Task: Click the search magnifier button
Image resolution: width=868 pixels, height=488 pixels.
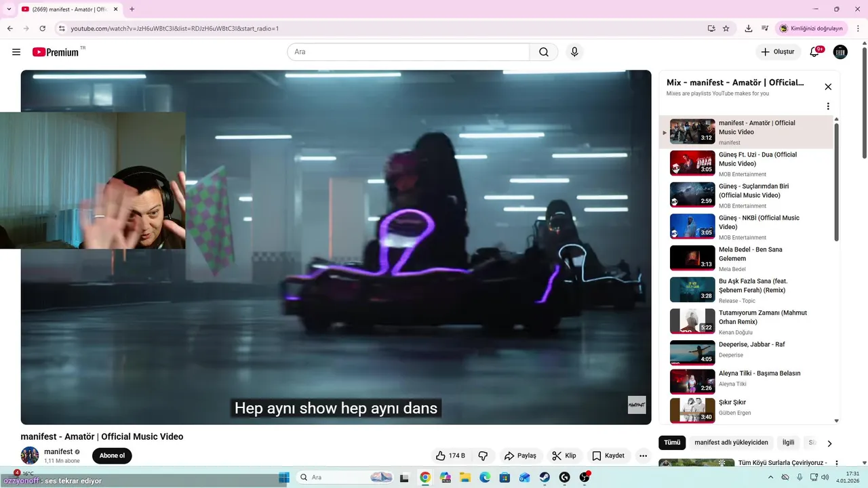Action: [544, 52]
